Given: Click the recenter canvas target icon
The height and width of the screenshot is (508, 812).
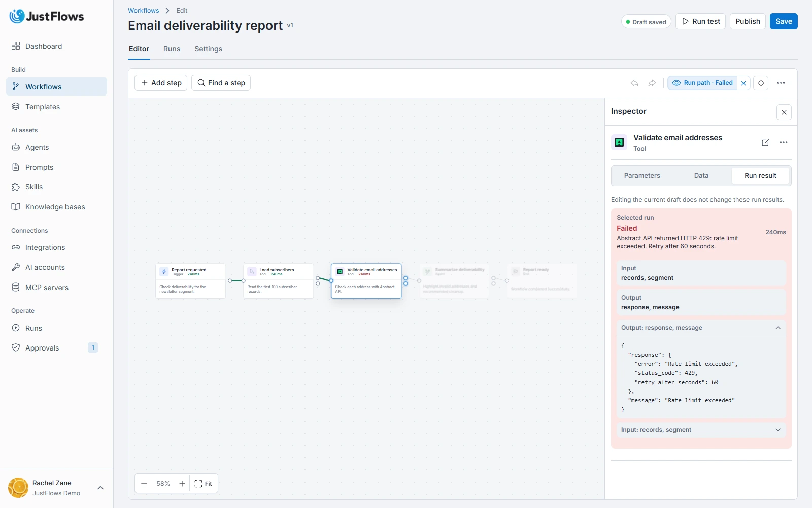Looking at the screenshot, I should coord(761,83).
